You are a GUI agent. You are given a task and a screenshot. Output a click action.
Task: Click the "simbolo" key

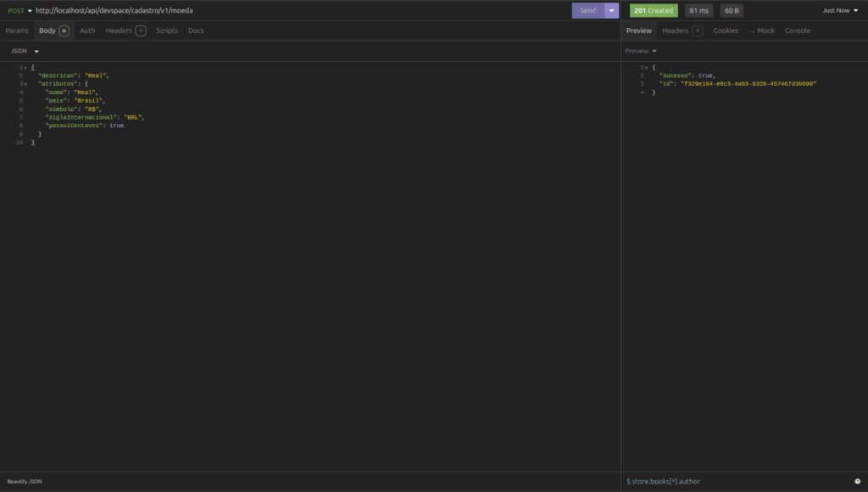61,109
